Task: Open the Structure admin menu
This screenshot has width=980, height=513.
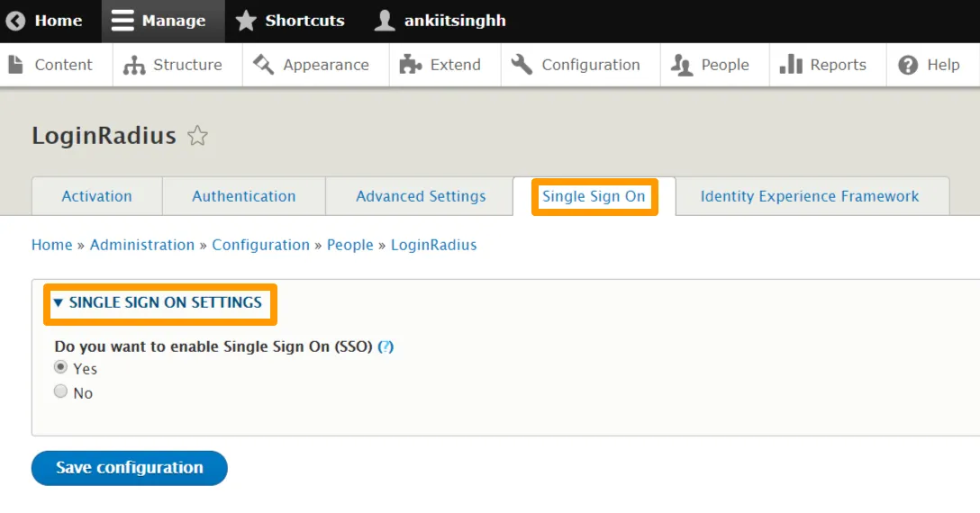Action: click(174, 65)
